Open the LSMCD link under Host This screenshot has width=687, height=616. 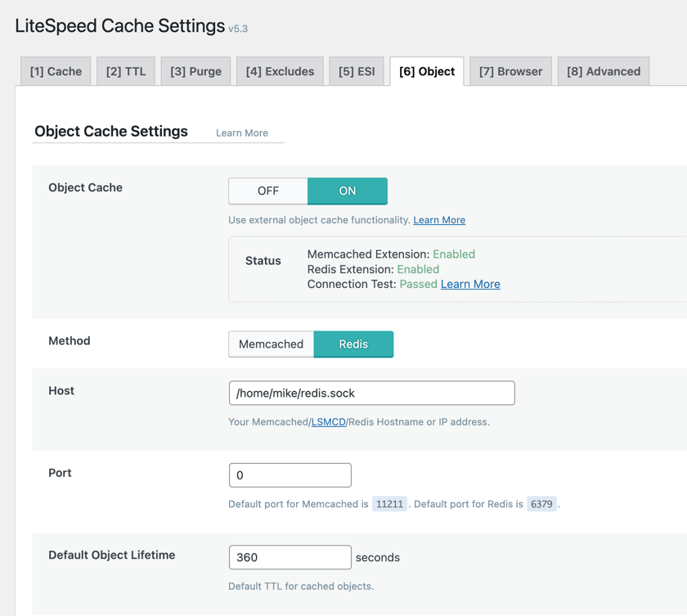click(329, 422)
